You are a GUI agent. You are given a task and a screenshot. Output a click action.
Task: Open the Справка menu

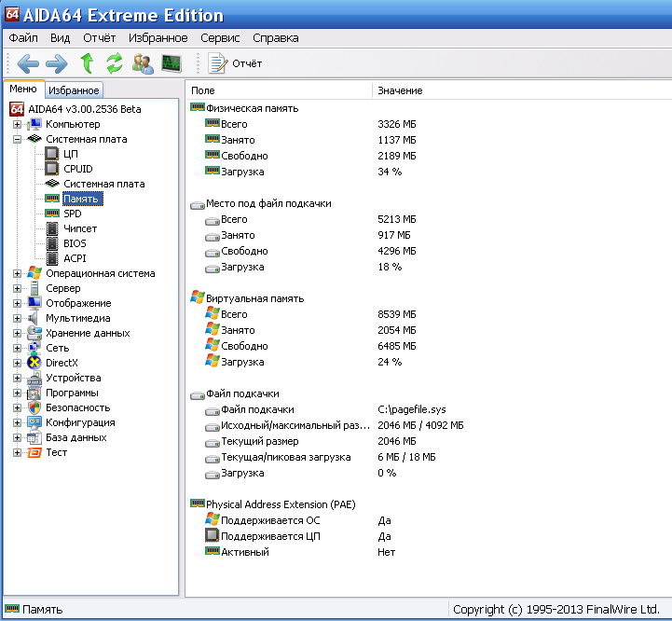276,38
